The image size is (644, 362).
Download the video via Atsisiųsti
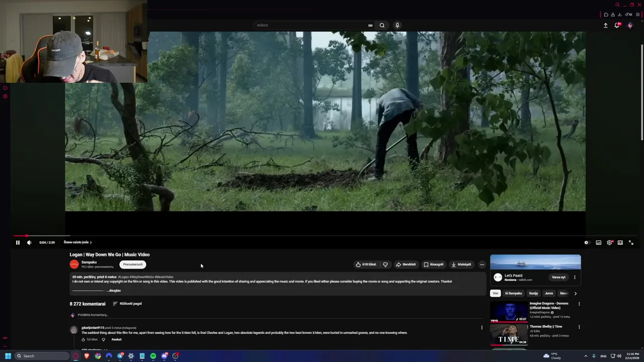tap(461, 264)
